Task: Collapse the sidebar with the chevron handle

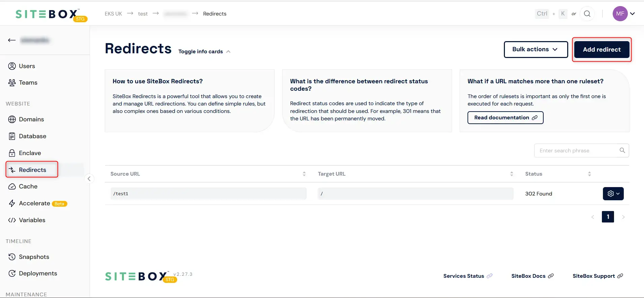Action: (x=89, y=179)
